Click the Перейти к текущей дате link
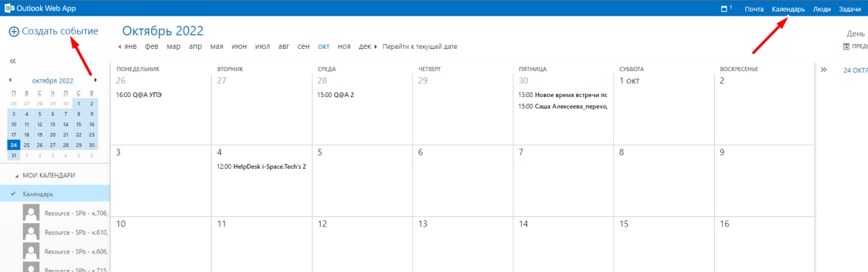 pyautogui.click(x=420, y=47)
